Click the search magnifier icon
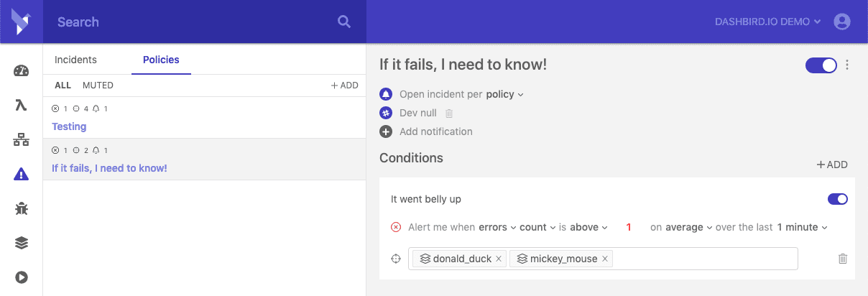This screenshot has height=296, width=868. click(344, 22)
